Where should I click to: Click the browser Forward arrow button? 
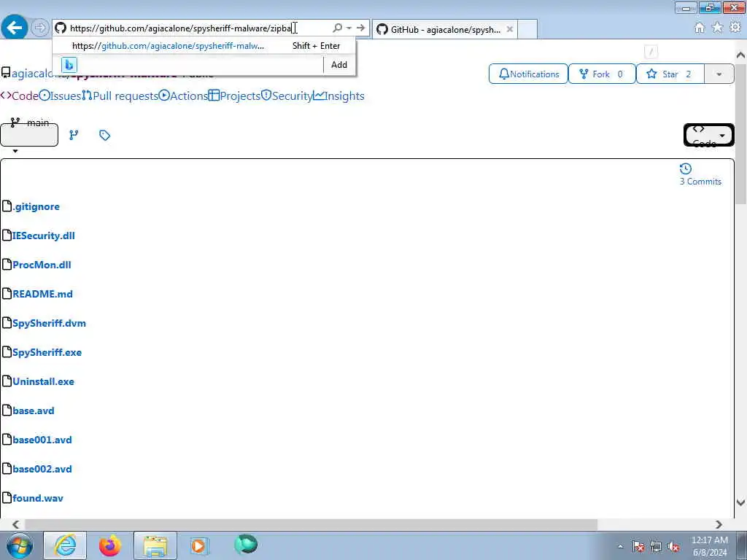pos(40,28)
